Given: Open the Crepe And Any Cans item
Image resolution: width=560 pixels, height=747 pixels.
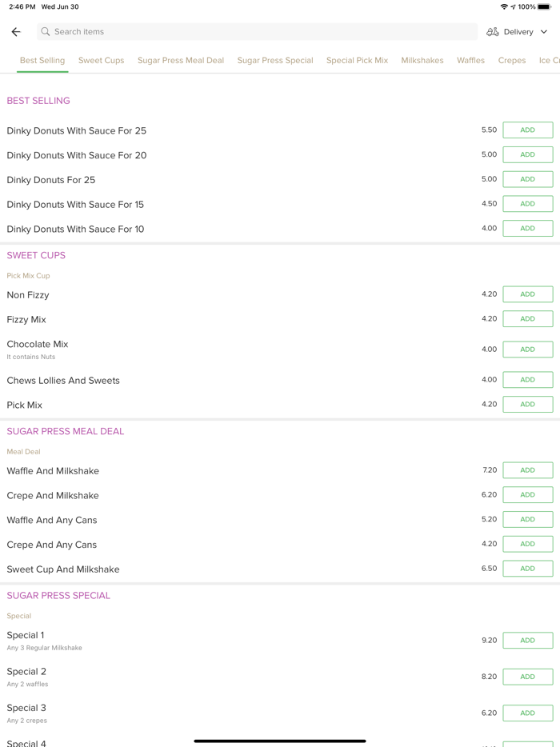Looking at the screenshot, I should (52, 545).
